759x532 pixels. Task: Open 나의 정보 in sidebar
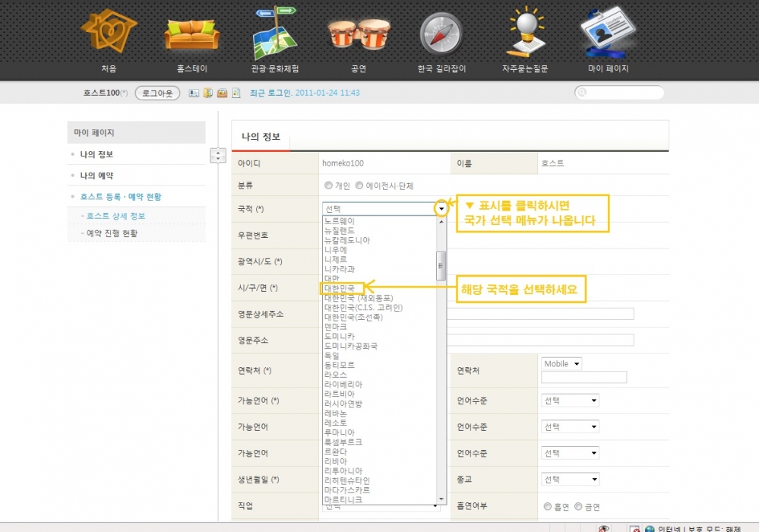[x=96, y=154]
